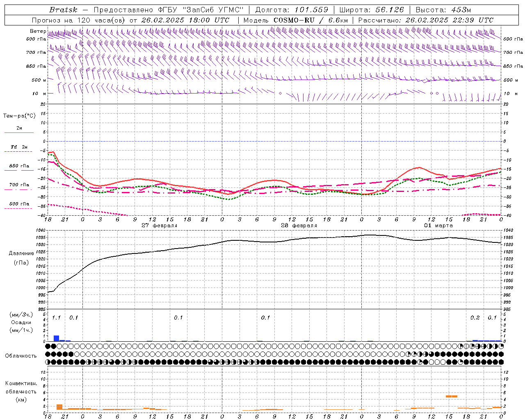525x420 pixels.
Task: Click the pressure unit label "(гПа)"
Action: point(21,263)
